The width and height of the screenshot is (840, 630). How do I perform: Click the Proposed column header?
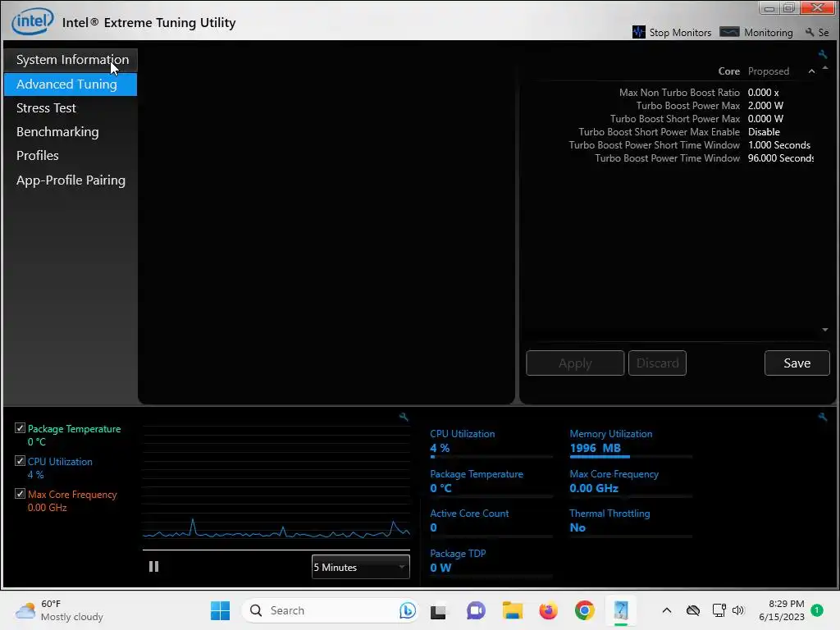768,71
